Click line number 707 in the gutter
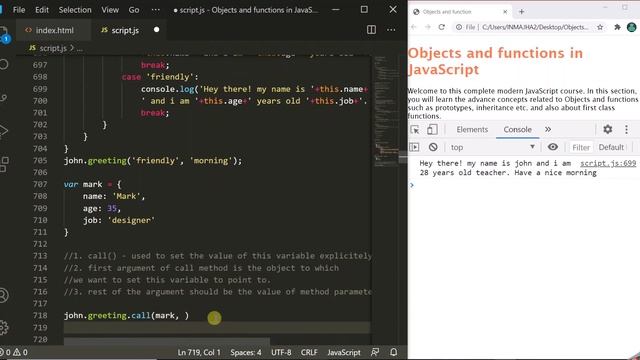Image resolution: width=640 pixels, height=360 pixels. 40,184
